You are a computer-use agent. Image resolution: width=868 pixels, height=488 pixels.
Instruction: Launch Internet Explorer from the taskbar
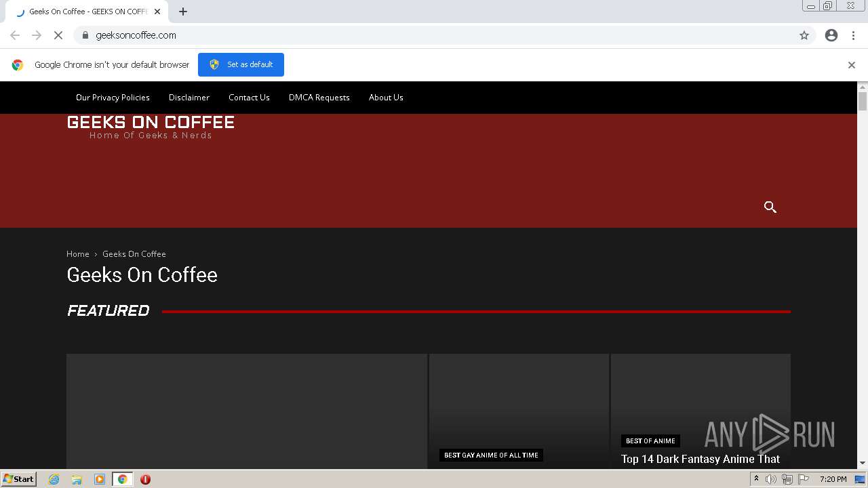coord(54,479)
